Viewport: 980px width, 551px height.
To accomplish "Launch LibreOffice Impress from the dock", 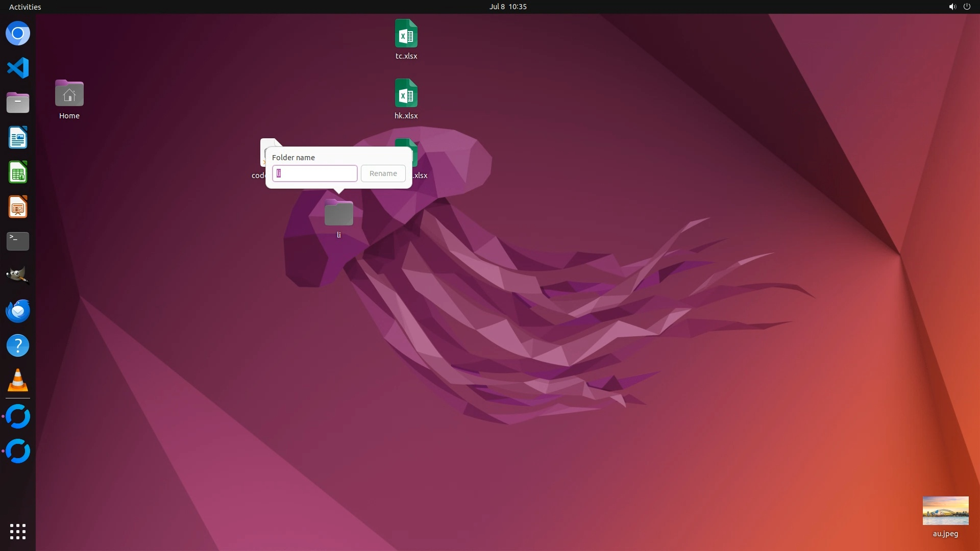I will click(18, 207).
